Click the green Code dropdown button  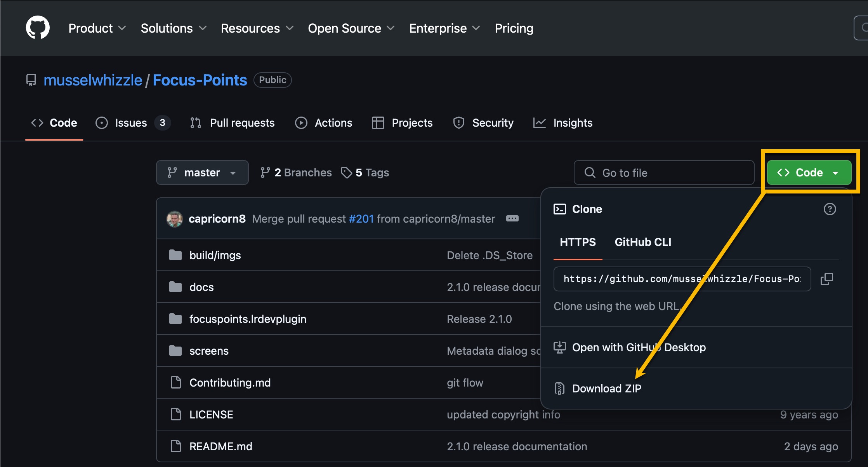tap(809, 173)
